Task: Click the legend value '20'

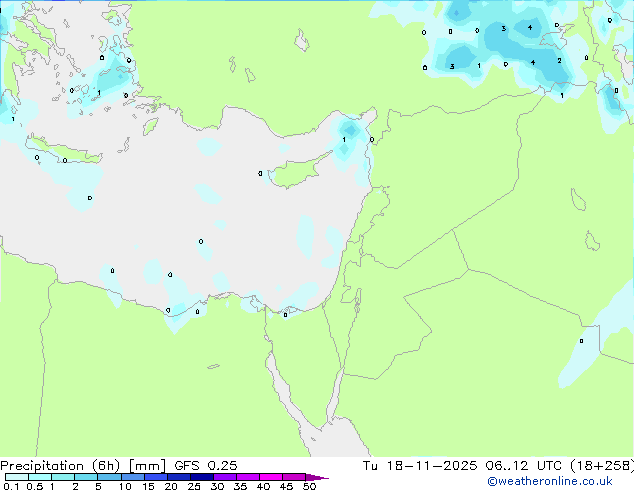Action: pyautogui.click(x=171, y=486)
